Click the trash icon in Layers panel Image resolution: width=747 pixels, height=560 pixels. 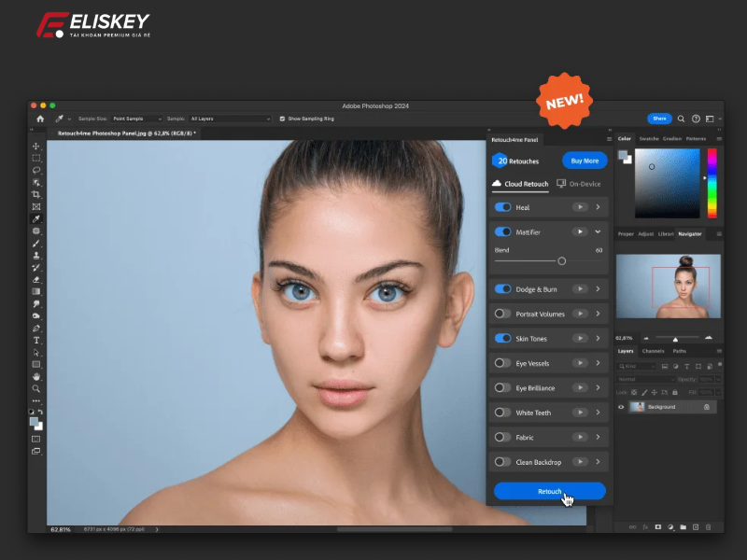(x=709, y=526)
